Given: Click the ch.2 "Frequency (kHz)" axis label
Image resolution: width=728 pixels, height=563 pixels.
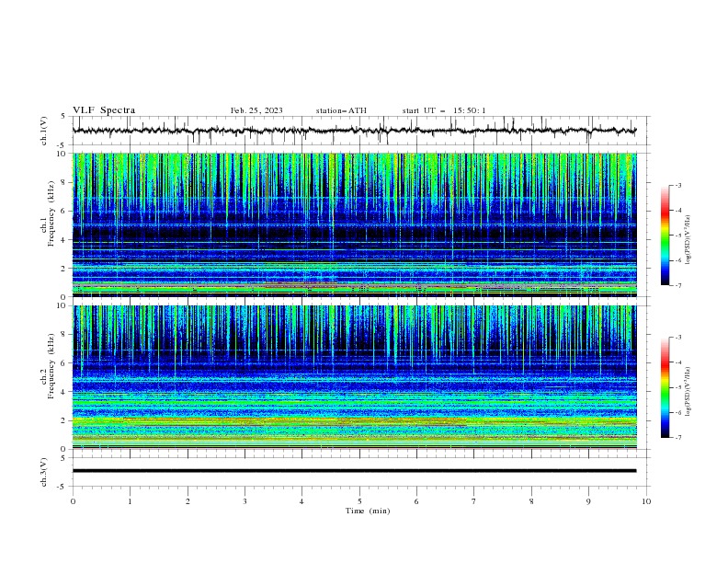Looking at the screenshot, I should [x=51, y=366].
